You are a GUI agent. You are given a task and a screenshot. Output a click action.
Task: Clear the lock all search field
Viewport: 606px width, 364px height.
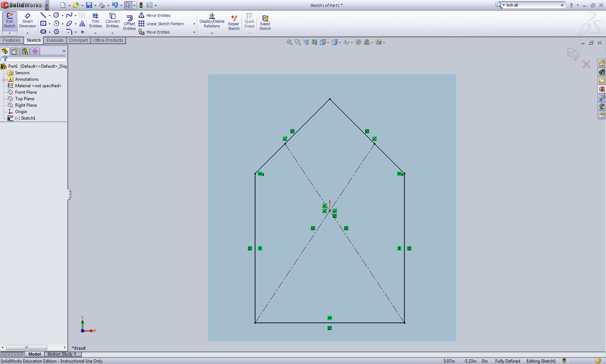562,5
